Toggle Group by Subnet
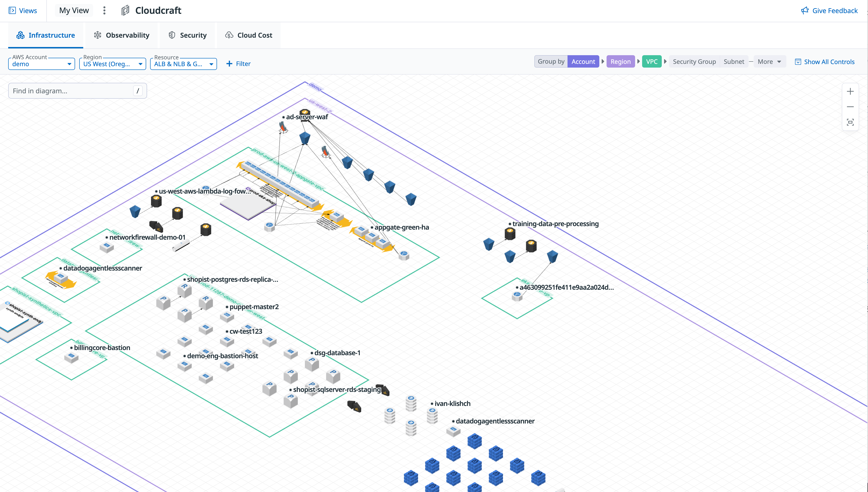The height and width of the screenshot is (492, 868). click(x=734, y=61)
